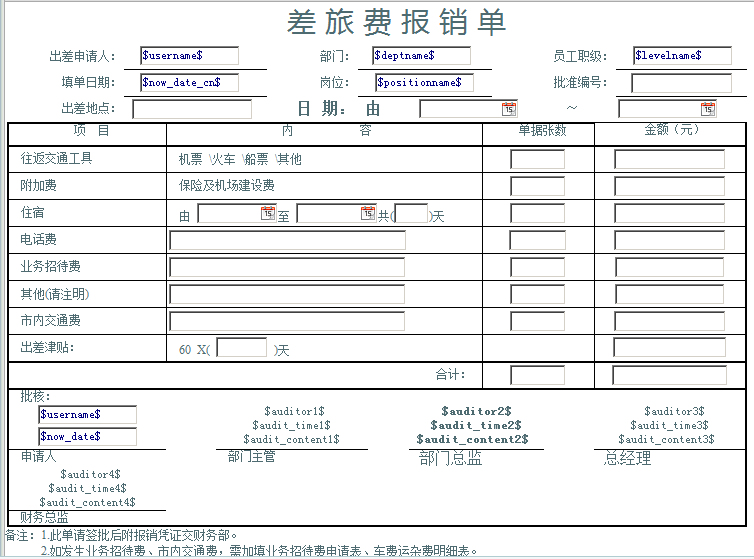The width and height of the screenshot is (754, 559).
Task: Click the 填单日期 date field
Action: click(x=189, y=83)
